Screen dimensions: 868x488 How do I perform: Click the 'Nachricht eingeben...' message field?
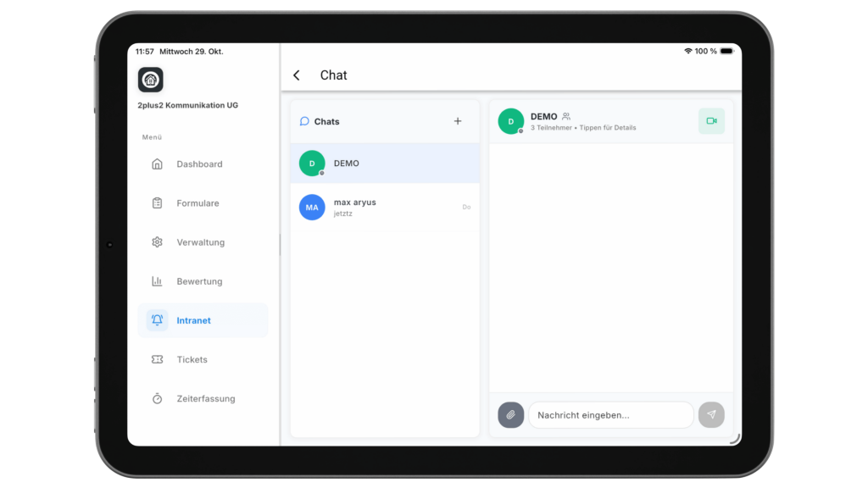(610, 415)
